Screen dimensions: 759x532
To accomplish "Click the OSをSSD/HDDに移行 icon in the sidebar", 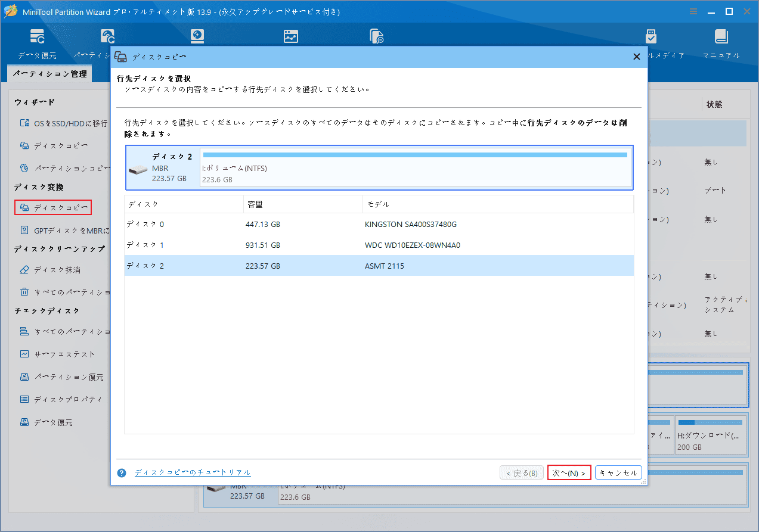I will (24, 123).
